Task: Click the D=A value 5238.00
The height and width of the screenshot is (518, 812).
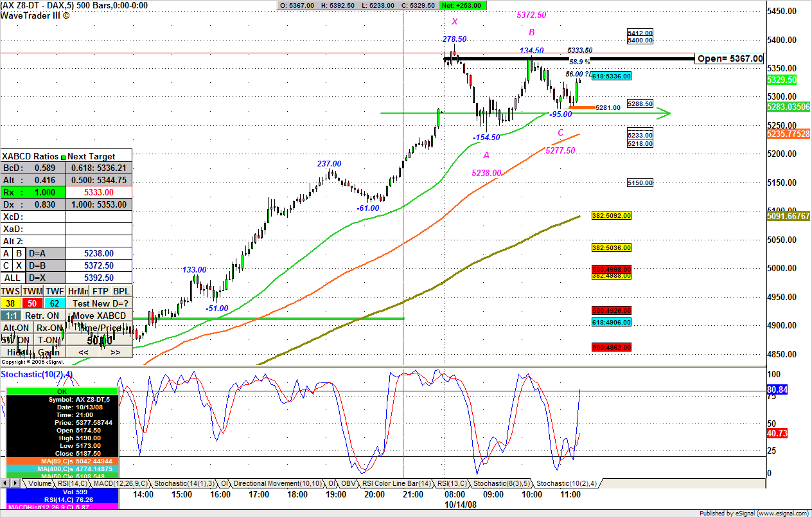Action: pyautogui.click(x=99, y=253)
